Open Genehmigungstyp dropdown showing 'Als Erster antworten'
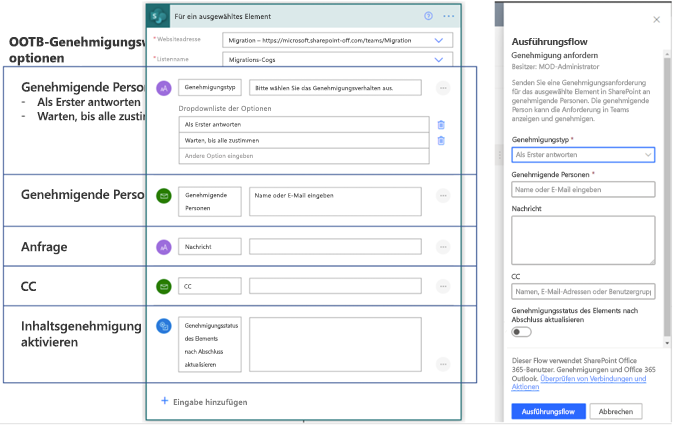677x427 pixels. [x=583, y=155]
